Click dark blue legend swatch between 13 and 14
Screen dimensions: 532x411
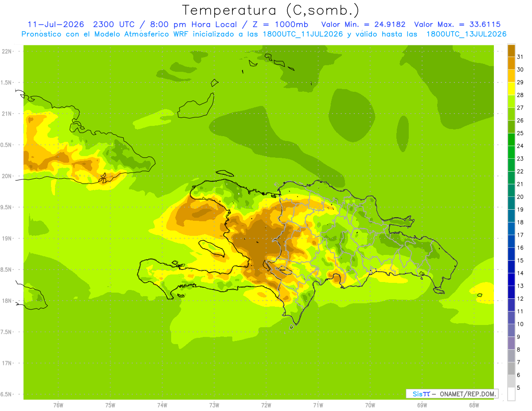511,279
